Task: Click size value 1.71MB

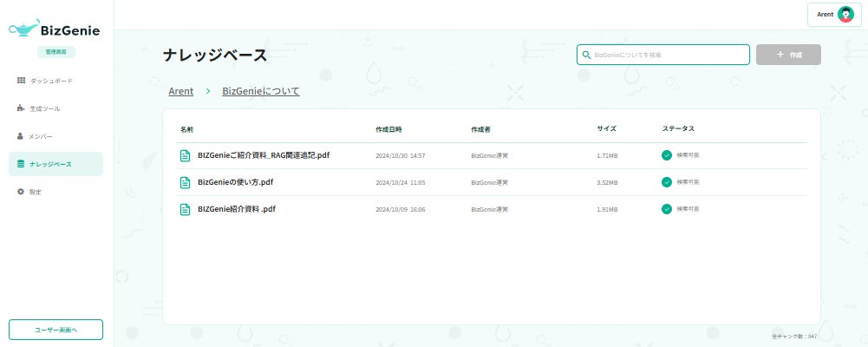Action: pos(607,156)
